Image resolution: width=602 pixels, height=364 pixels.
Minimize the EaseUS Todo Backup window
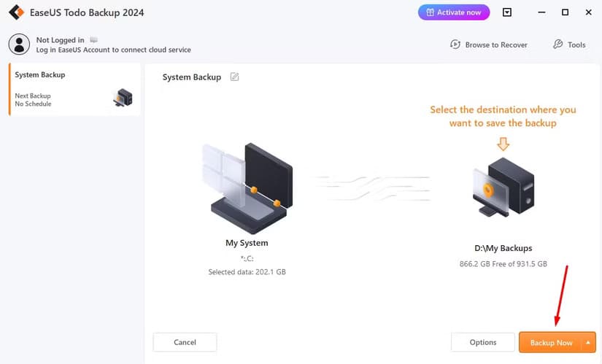541,12
